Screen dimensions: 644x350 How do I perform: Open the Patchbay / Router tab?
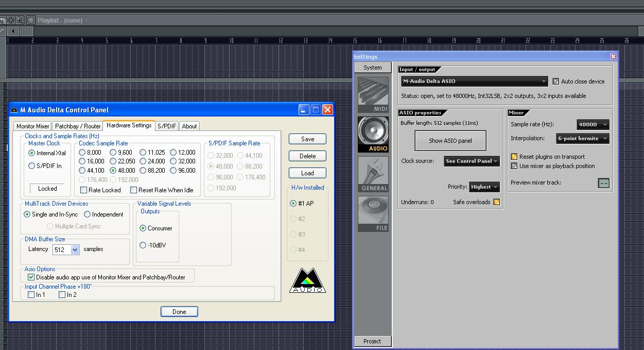pyautogui.click(x=78, y=126)
